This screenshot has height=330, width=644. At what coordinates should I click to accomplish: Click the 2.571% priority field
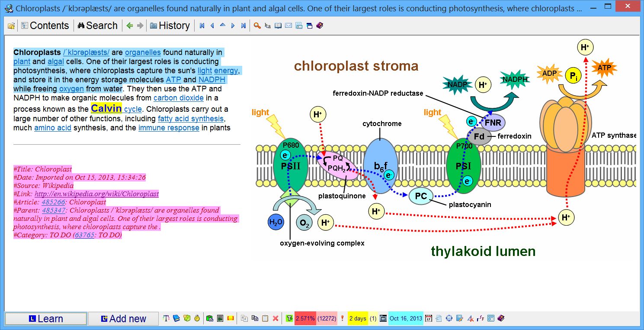point(305,318)
